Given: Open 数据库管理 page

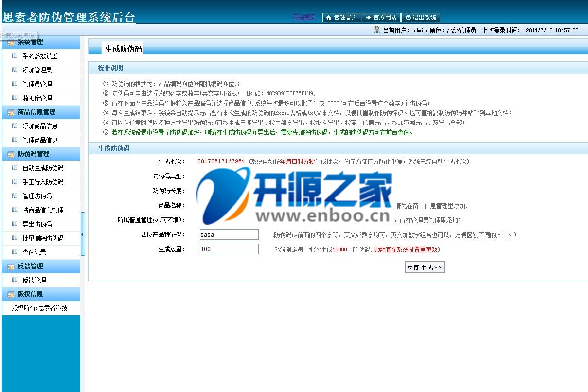Looking at the screenshot, I should pyautogui.click(x=37, y=98).
